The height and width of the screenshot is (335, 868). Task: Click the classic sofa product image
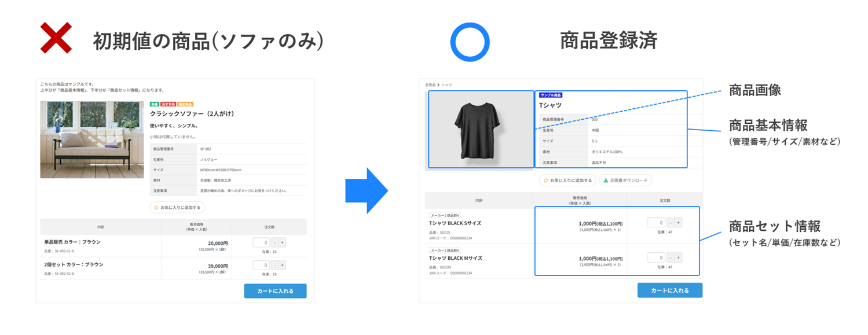click(92, 139)
